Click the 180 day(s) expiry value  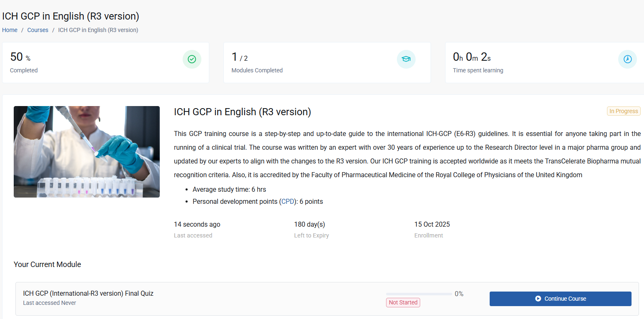pos(310,225)
